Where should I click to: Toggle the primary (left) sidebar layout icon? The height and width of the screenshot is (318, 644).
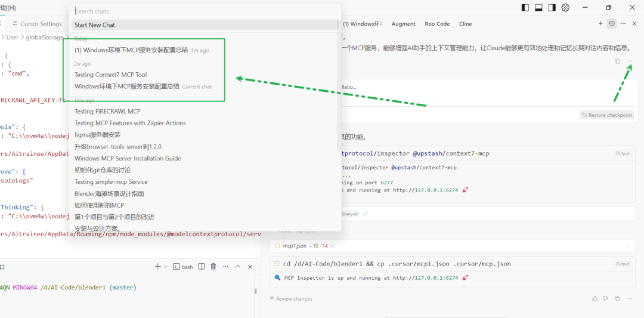click(x=525, y=7)
